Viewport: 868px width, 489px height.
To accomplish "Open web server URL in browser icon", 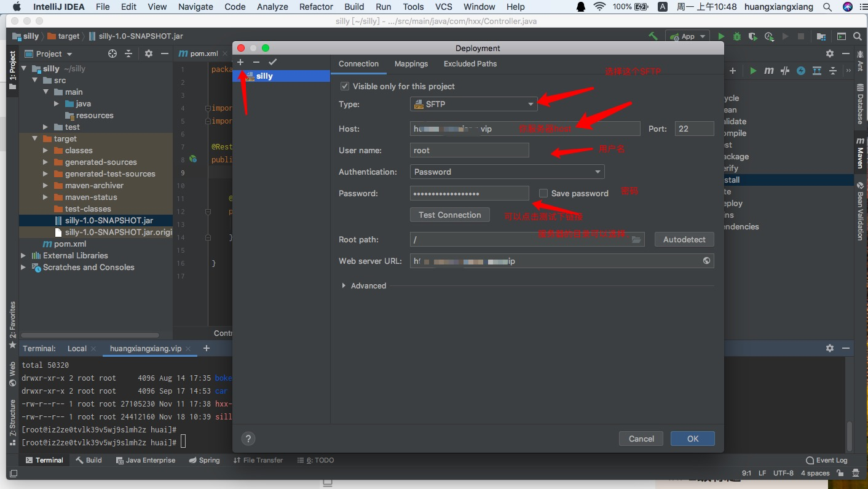I will click(x=707, y=261).
